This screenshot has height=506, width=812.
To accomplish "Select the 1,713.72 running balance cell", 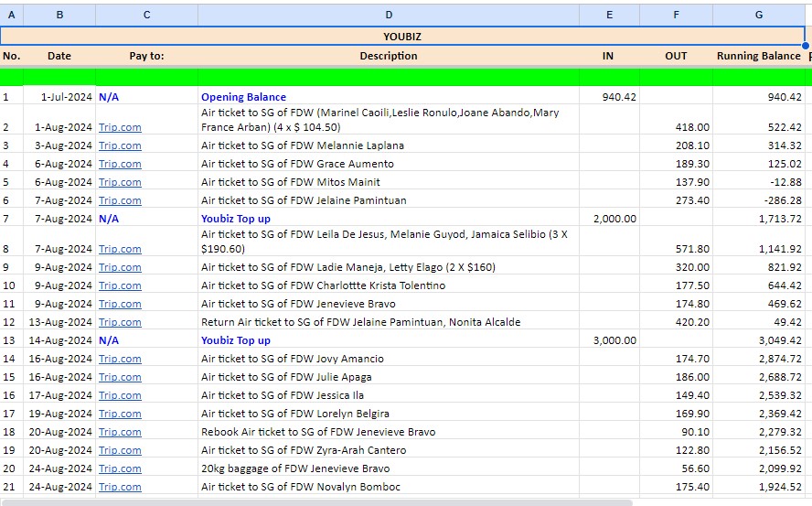I will (759, 219).
